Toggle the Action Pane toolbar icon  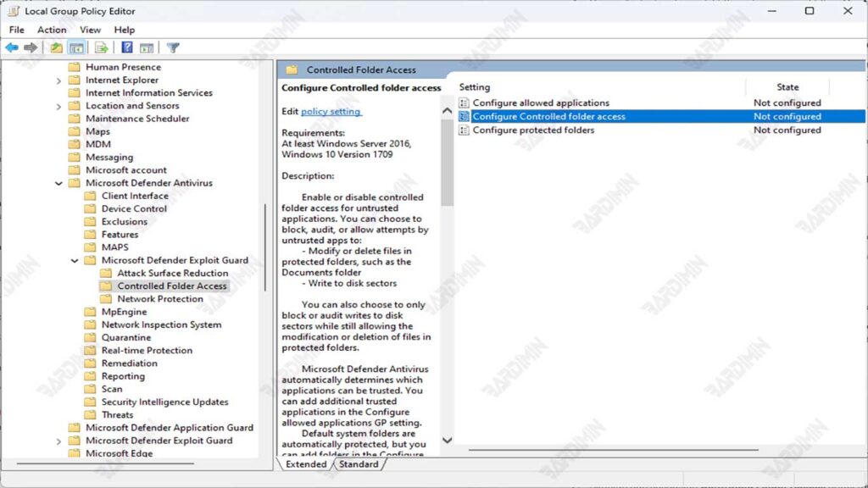[147, 47]
